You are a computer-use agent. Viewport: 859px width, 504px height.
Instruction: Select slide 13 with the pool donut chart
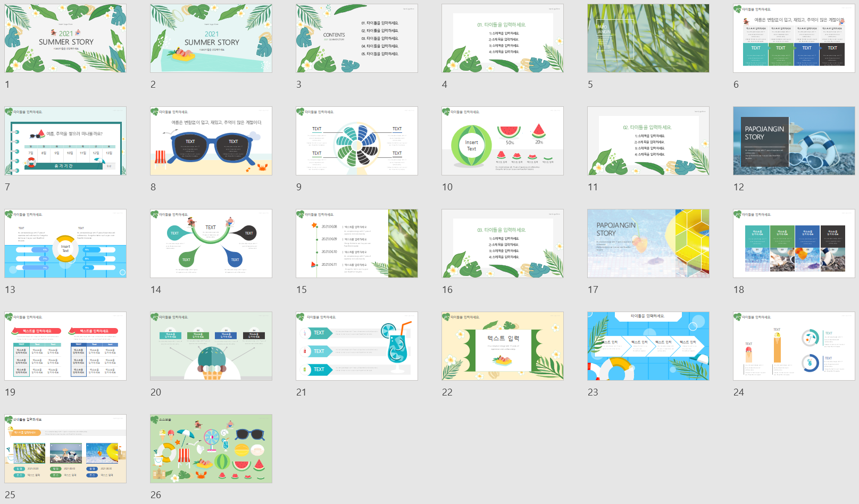(x=65, y=243)
